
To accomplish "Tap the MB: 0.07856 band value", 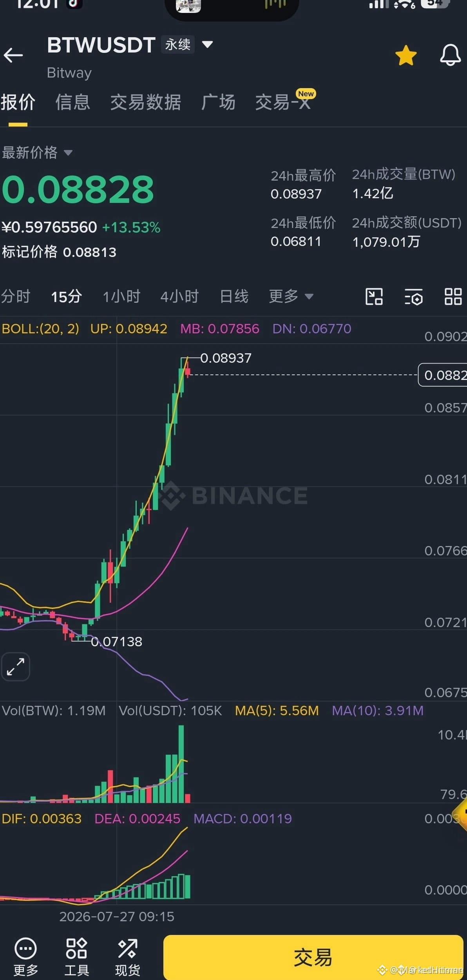I will point(220,329).
